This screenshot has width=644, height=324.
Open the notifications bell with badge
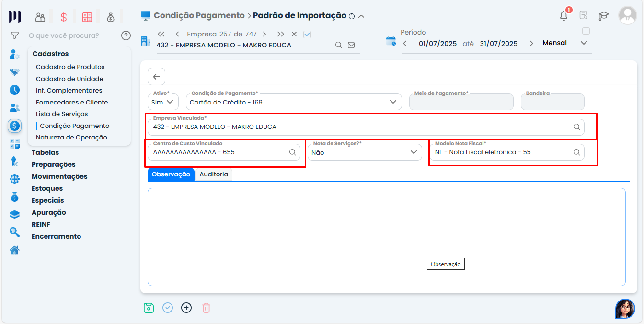[x=563, y=16]
